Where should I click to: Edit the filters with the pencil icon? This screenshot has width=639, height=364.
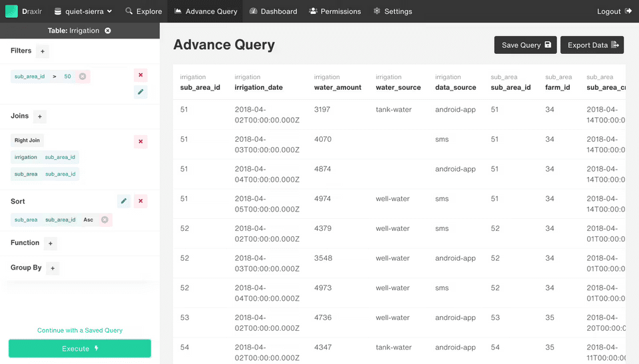coord(140,92)
